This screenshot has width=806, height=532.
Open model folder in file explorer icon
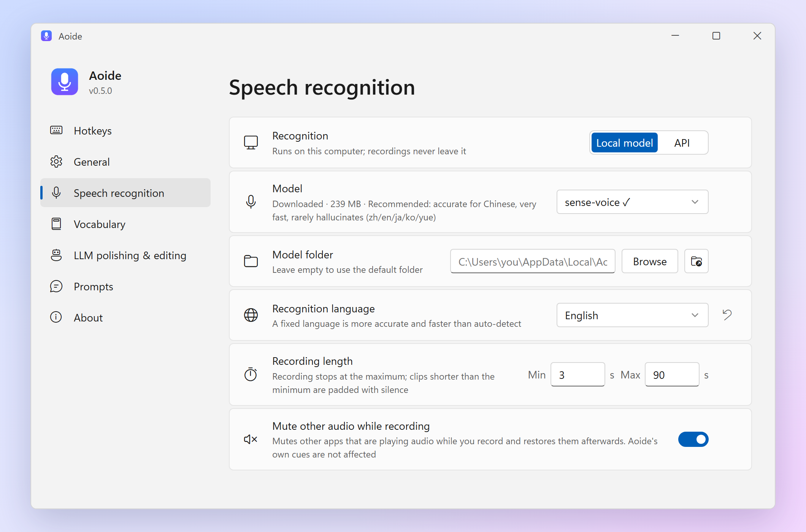tap(696, 261)
